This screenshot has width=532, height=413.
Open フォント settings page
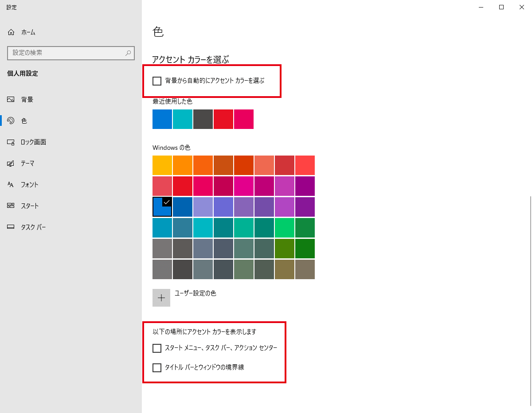[x=71, y=185]
